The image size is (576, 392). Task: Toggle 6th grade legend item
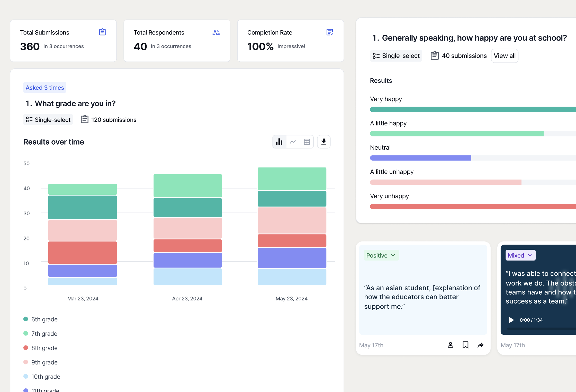pyautogui.click(x=40, y=319)
